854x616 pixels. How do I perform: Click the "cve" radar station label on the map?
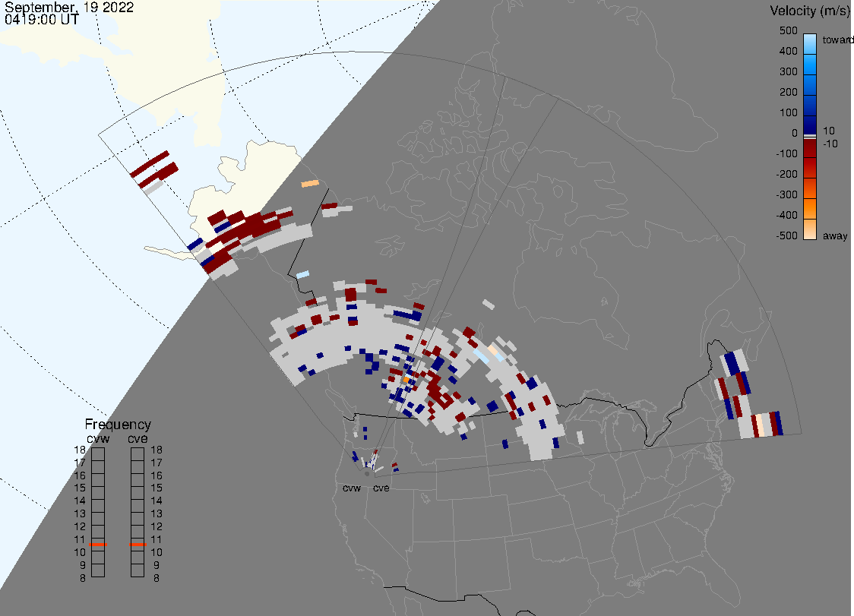(x=381, y=488)
